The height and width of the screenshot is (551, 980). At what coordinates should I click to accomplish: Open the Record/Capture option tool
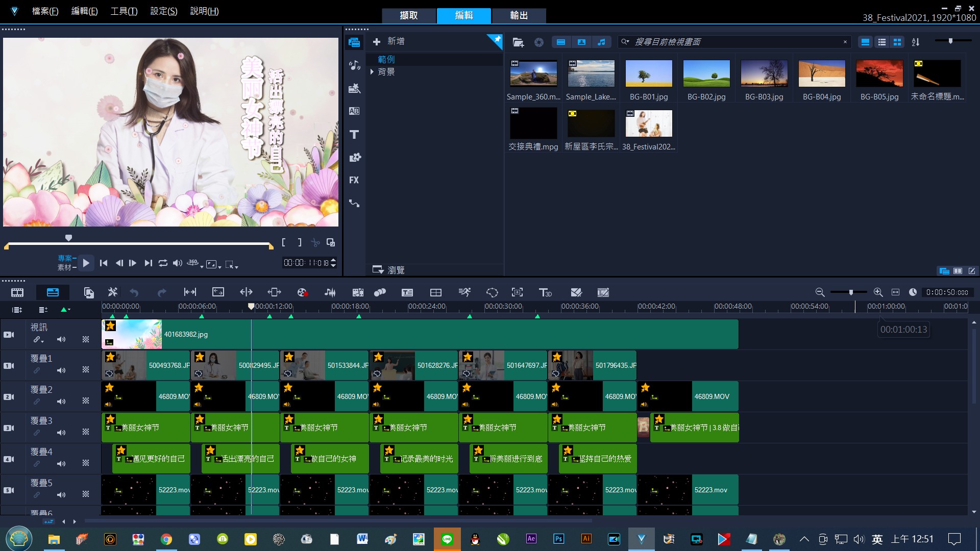(302, 292)
